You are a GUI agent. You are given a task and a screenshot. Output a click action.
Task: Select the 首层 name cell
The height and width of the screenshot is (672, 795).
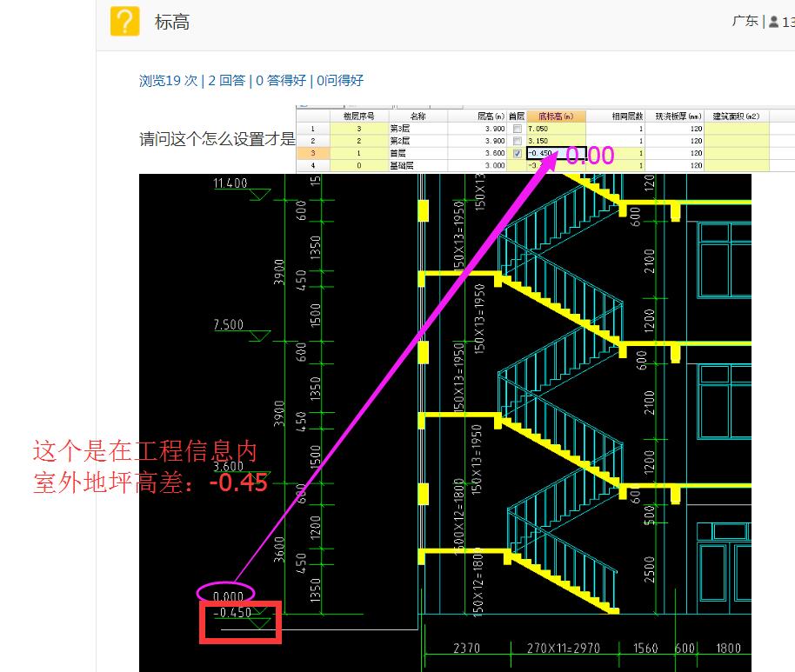coord(418,153)
